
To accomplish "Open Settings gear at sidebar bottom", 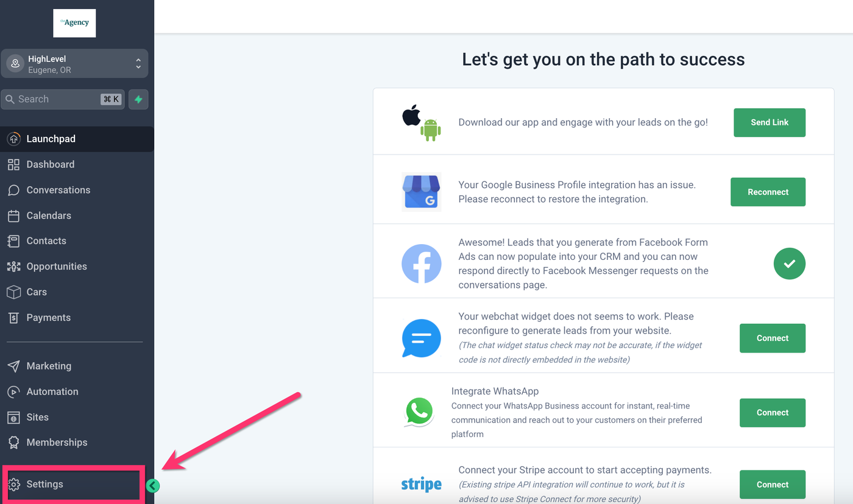I will [x=13, y=485].
